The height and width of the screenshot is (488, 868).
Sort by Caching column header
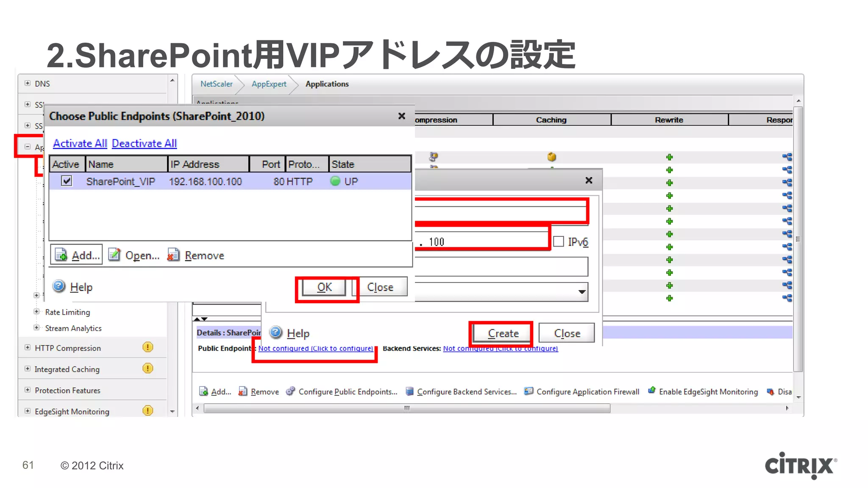(551, 120)
